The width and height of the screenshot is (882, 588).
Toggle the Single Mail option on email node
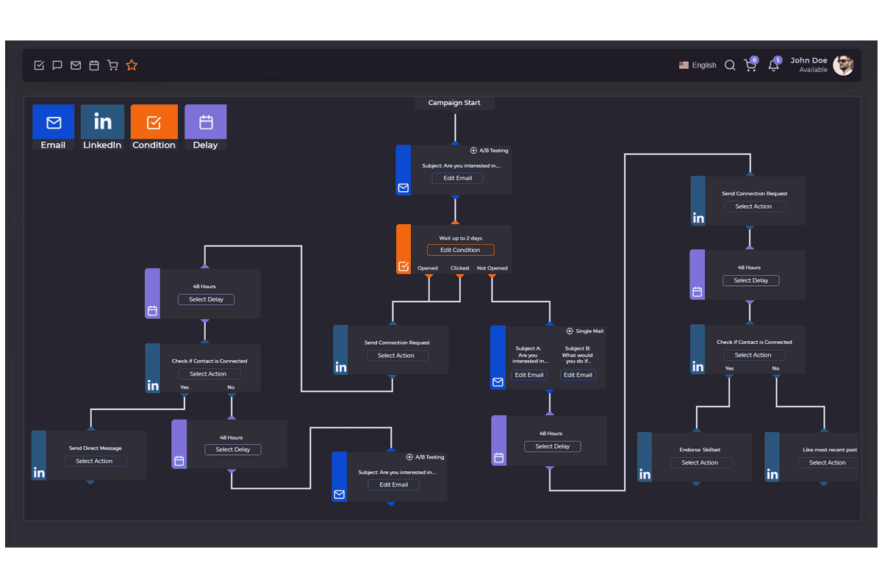click(584, 331)
